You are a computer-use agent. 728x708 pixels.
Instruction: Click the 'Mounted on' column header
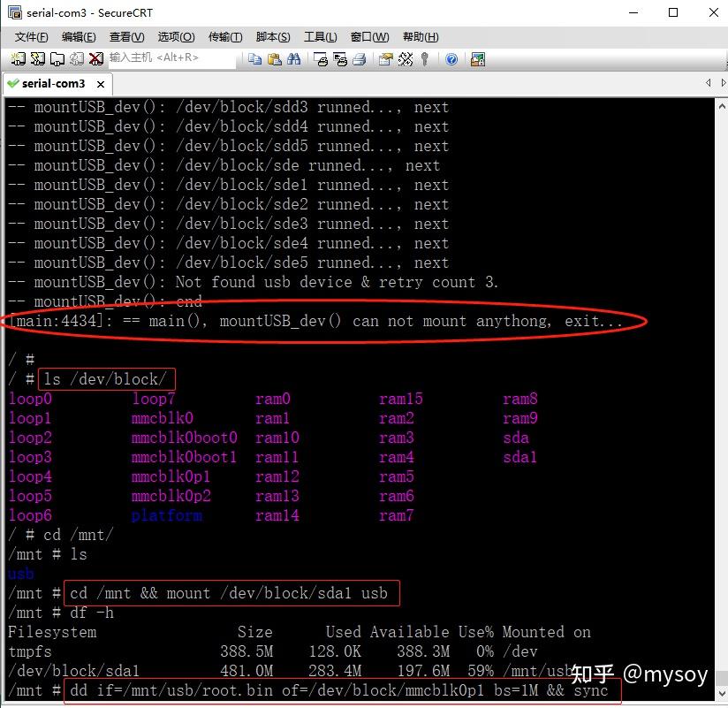tap(547, 632)
